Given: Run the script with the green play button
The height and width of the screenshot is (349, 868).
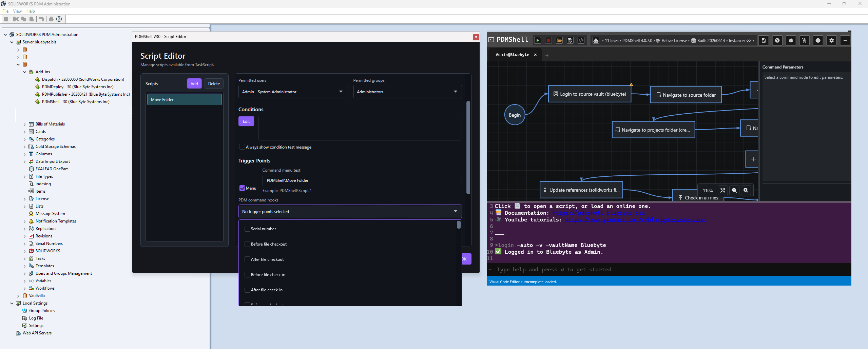Looking at the screenshot, I should coord(538,40).
